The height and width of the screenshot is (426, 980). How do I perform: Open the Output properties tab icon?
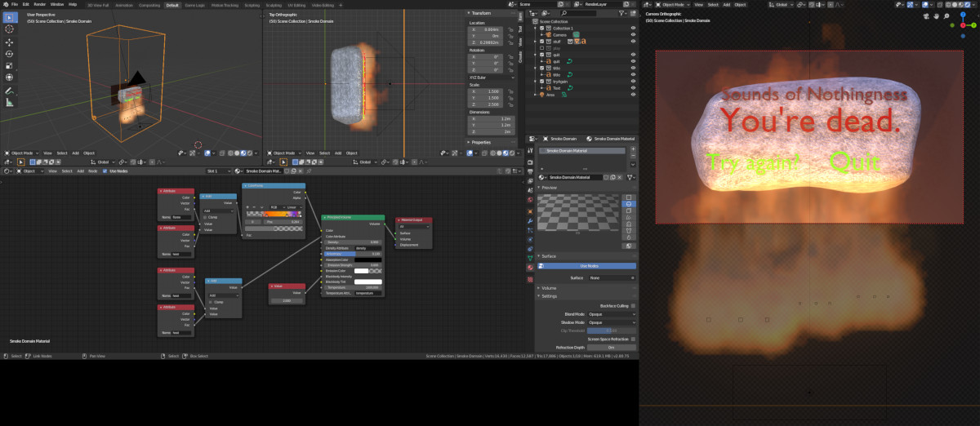[x=529, y=171]
